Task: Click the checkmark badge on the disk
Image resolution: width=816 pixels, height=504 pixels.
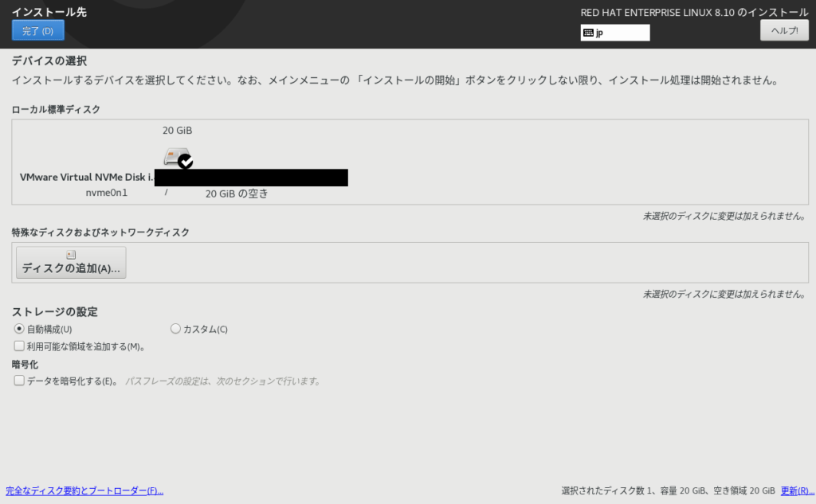Action: tap(186, 162)
